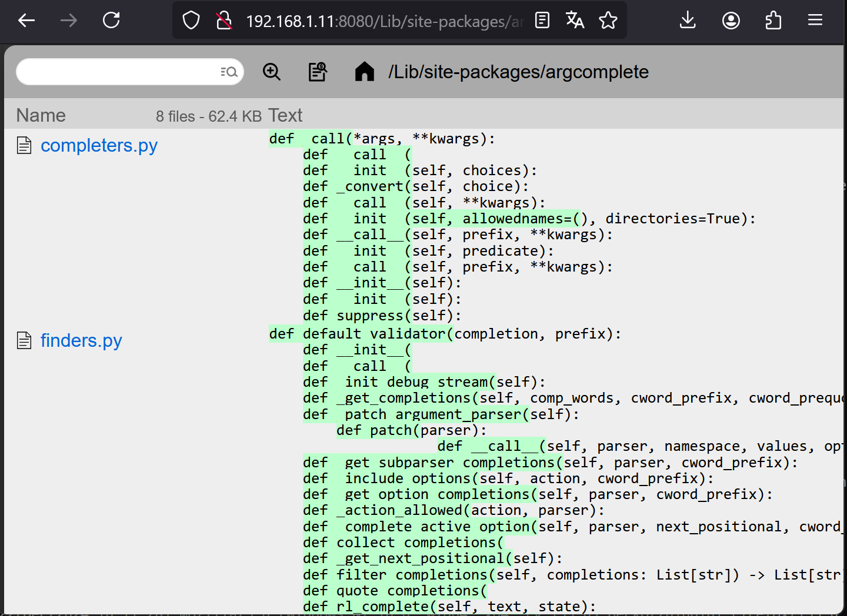
Task: Click the '8 files - 62.4 KB' summary
Action: (209, 116)
